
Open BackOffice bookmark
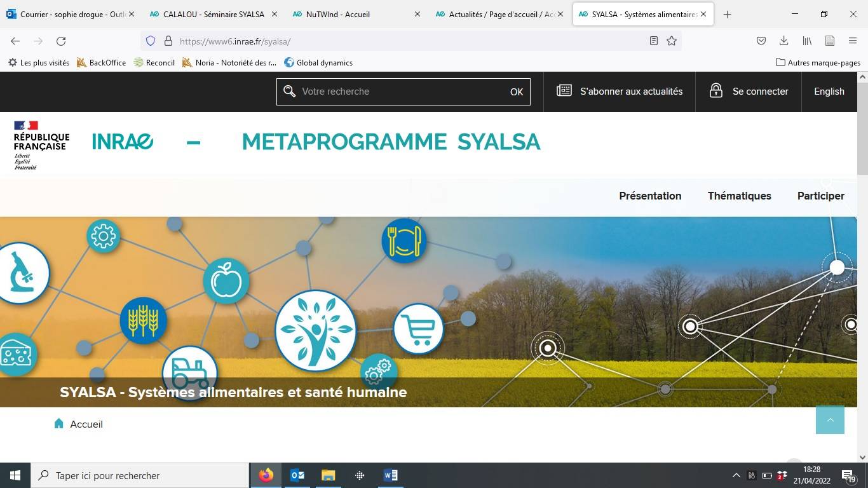point(101,62)
